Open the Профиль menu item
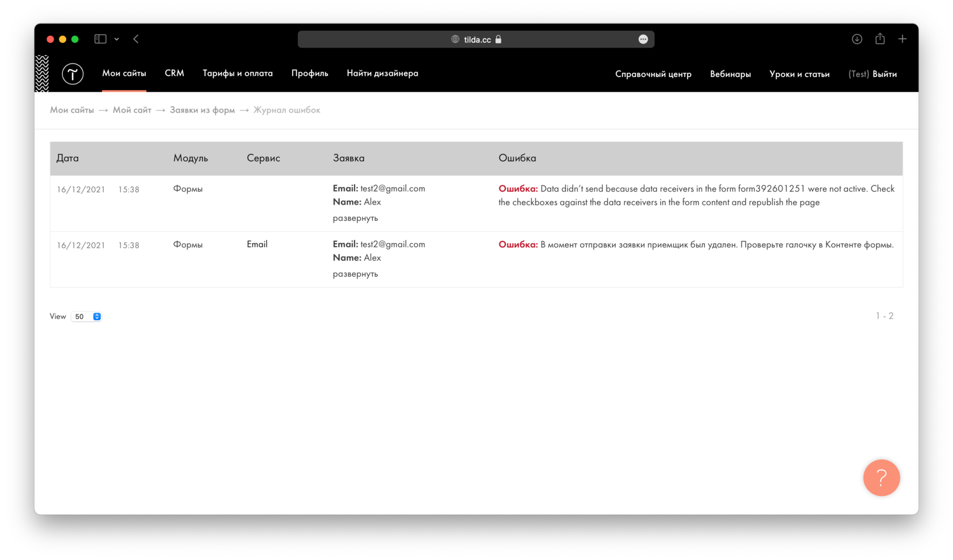The width and height of the screenshot is (953, 560). (310, 73)
